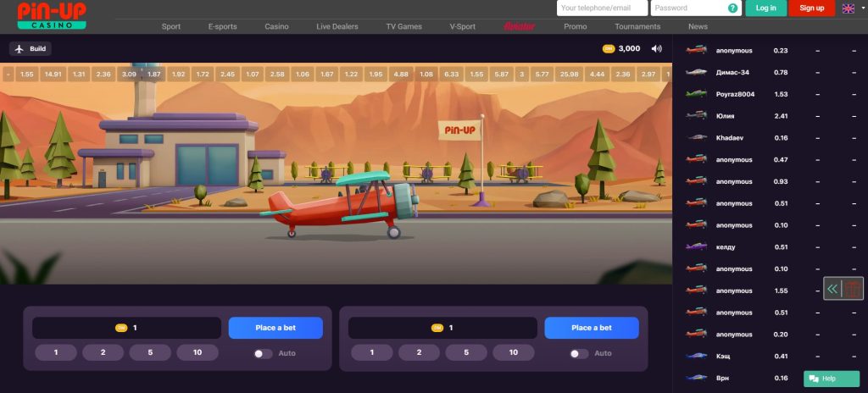This screenshot has width=868, height=393.
Task: Open the language flag selector
Action: 848,8
